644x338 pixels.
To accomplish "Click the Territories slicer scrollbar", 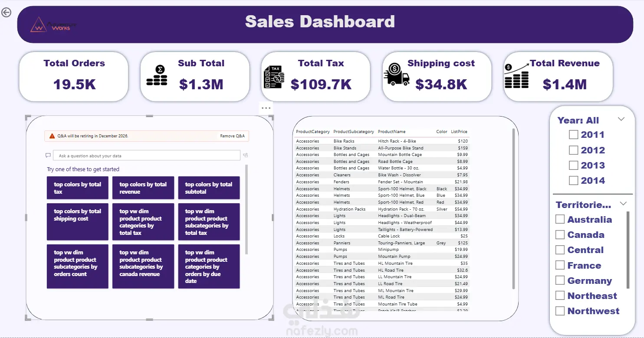I will tap(628, 250).
